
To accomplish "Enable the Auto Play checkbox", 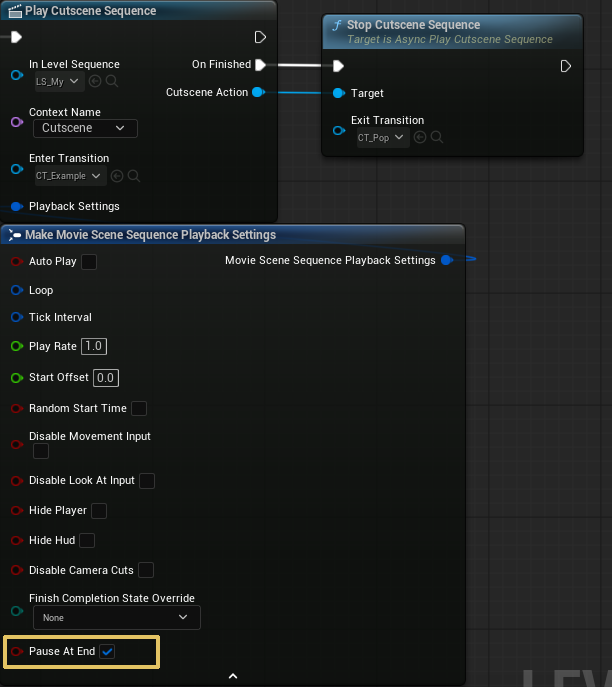I will tap(89, 261).
